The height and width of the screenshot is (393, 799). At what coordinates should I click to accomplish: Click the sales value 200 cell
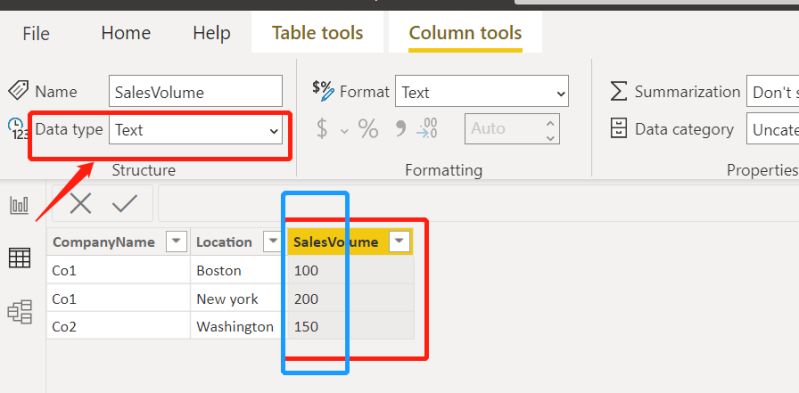(x=351, y=298)
